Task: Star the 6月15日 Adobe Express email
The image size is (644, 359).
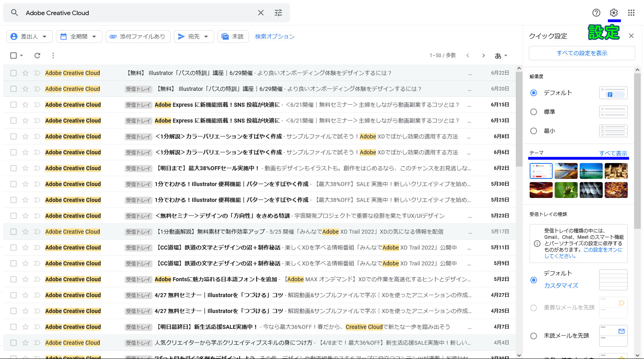Action: pyautogui.click(x=25, y=105)
